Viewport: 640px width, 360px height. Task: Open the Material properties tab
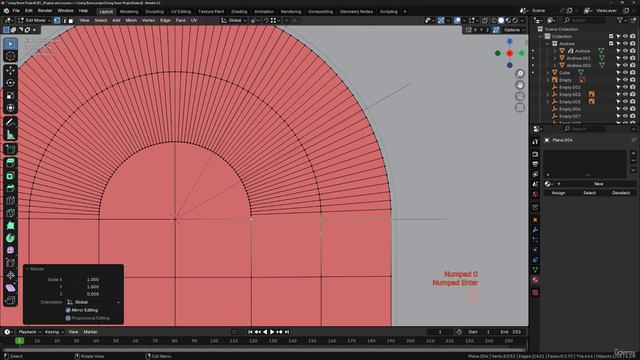pyautogui.click(x=535, y=280)
